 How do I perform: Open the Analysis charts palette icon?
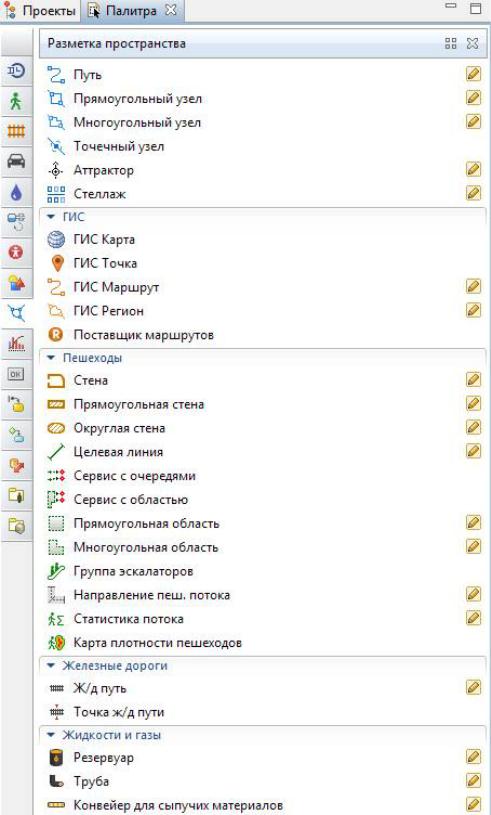tap(16, 343)
